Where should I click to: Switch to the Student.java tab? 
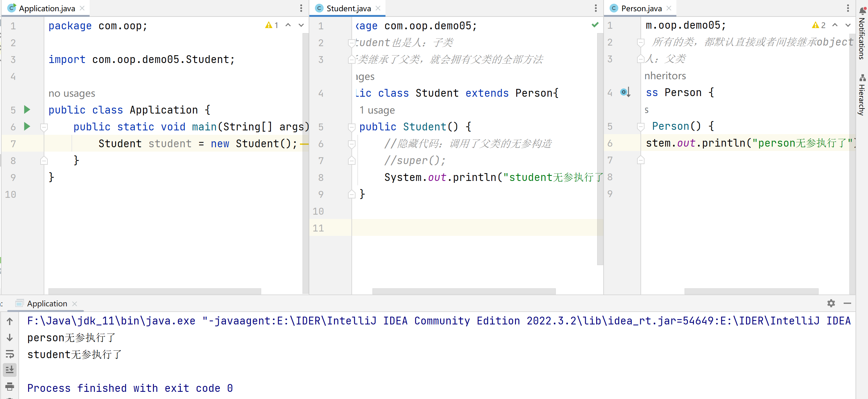(348, 8)
